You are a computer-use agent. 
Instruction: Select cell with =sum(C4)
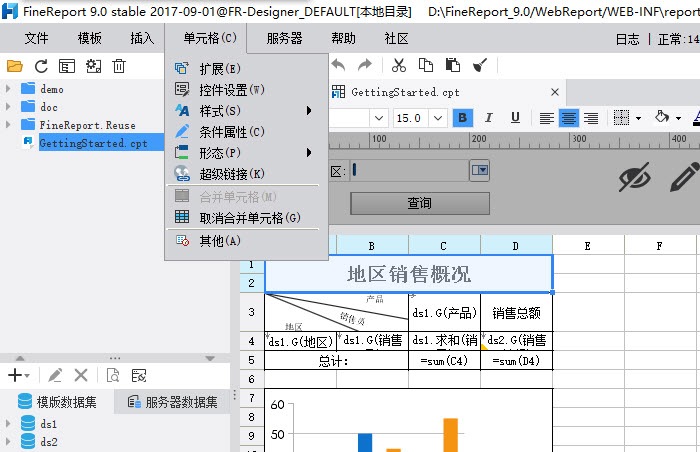click(x=444, y=360)
